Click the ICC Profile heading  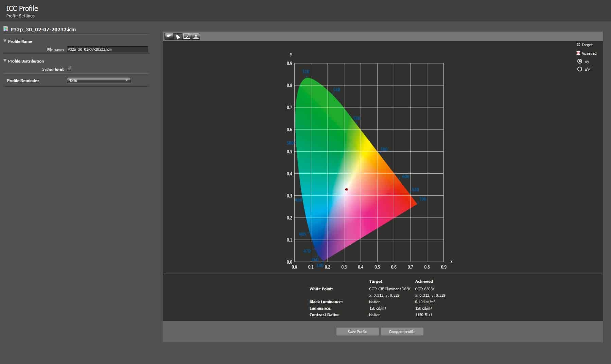[22, 8]
